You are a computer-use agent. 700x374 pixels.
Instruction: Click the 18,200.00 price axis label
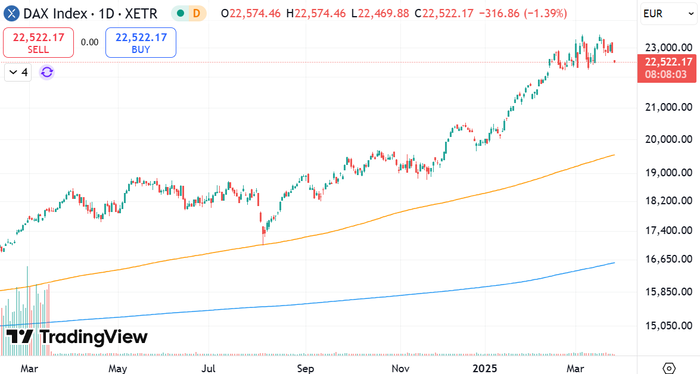click(668, 200)
